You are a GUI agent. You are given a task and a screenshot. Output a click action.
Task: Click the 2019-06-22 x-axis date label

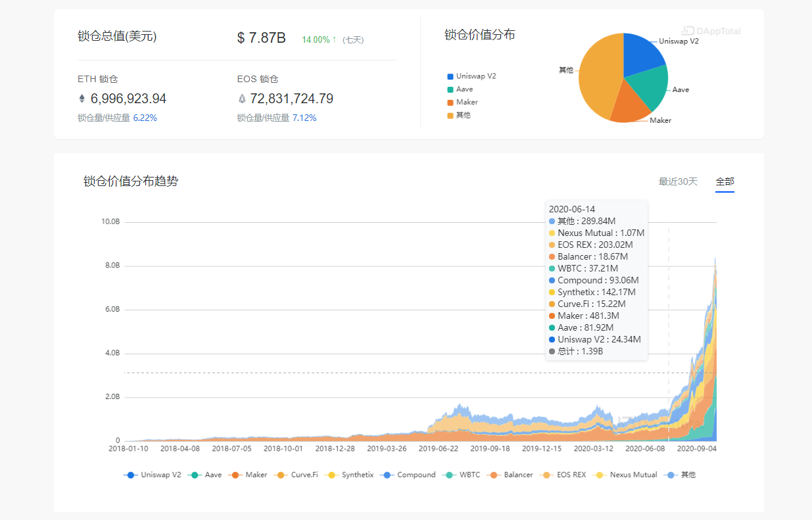440,448
